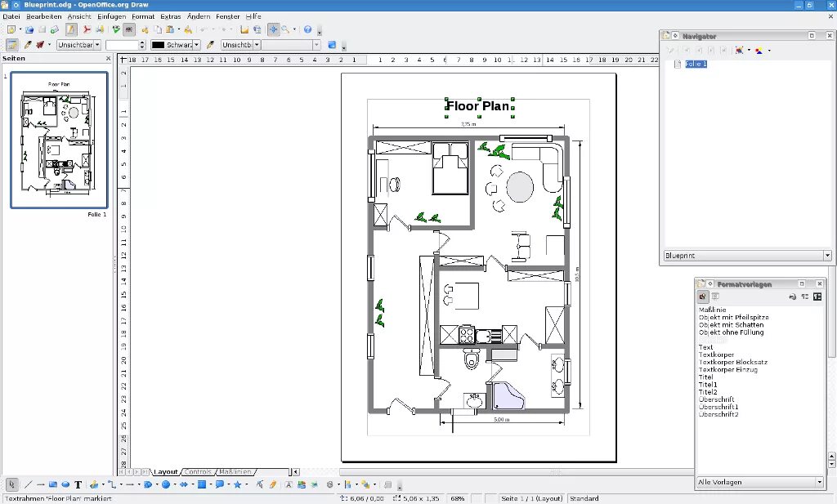Export directly as PDF icon
Image resolution: width=837 pixels, height=504 pixels.
pyautogui.click(x=87, y=30)
